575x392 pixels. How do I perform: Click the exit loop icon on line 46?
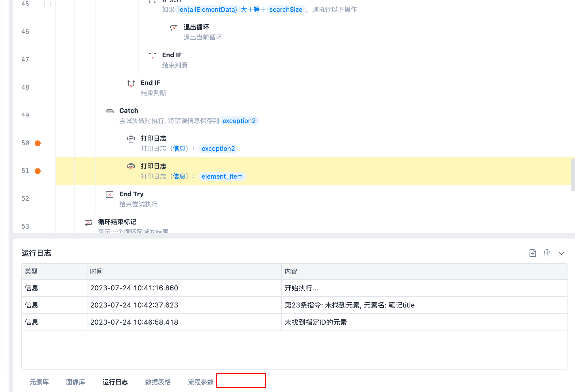tap(174, 28)
